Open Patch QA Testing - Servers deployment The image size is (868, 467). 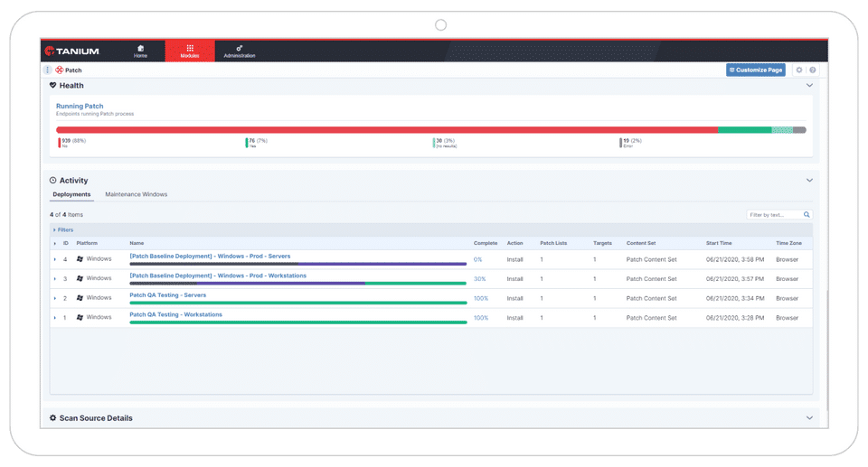coord(168,294)
